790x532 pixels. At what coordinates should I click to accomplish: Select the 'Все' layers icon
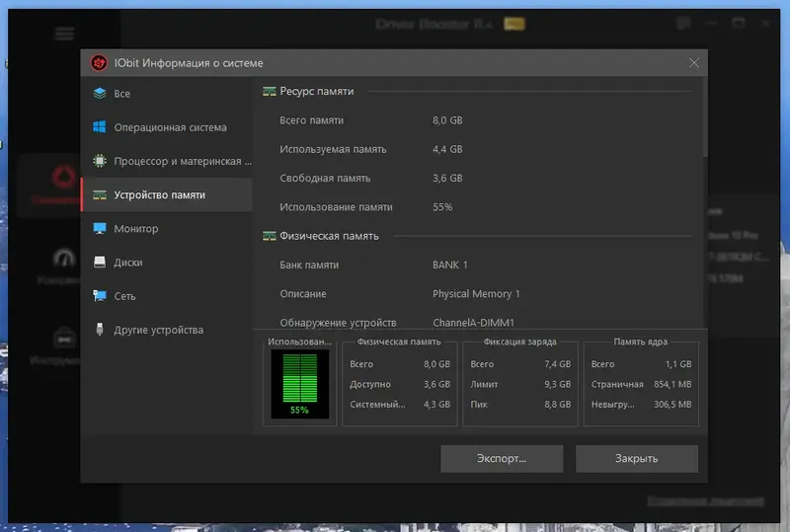(100, 93)
